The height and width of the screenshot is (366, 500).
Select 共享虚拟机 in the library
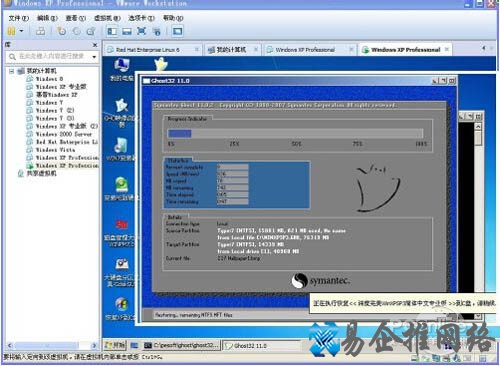coord(42,173)
